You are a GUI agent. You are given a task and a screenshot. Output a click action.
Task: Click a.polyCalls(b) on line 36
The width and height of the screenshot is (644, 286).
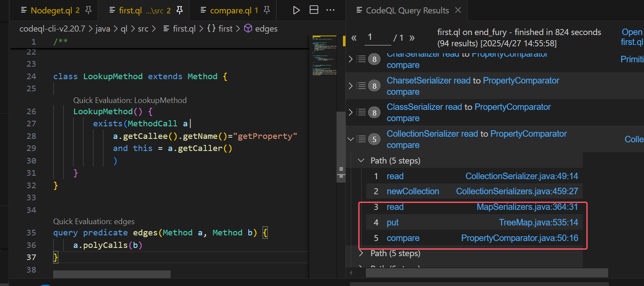pyautogui.click(x=108, y=245)
